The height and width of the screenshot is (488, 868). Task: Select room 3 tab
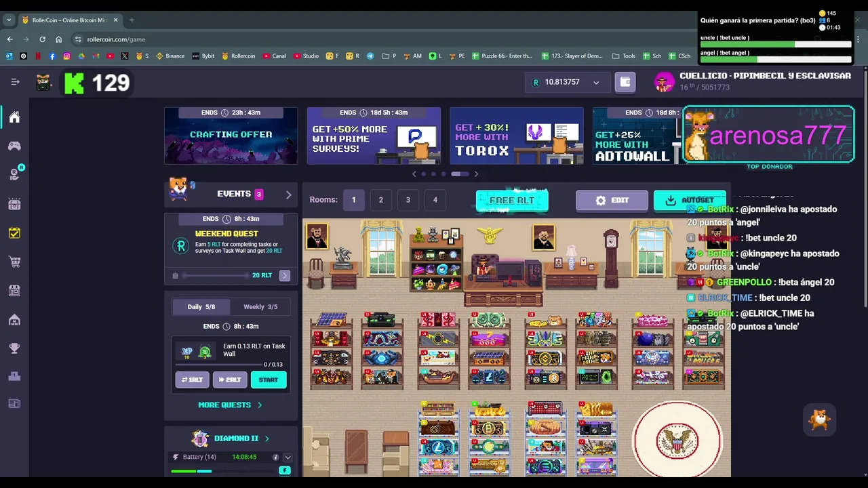coord(408,200)
